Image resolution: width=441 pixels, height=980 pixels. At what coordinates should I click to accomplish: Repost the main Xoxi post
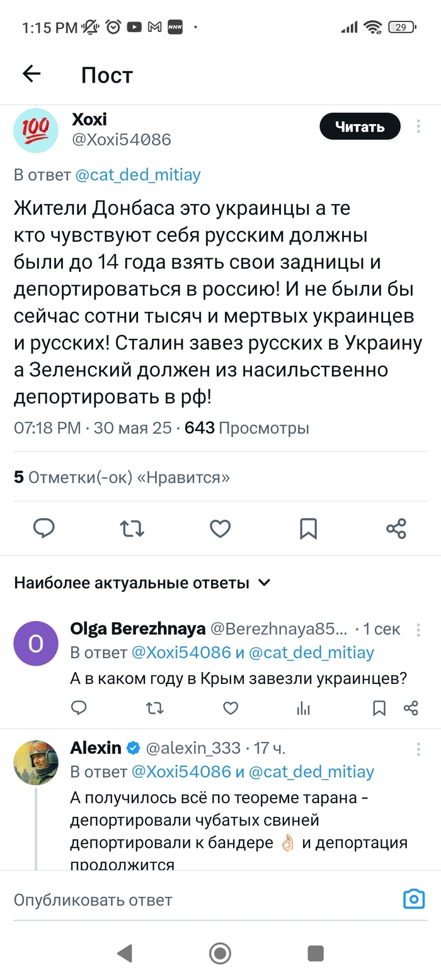(132, 528)
